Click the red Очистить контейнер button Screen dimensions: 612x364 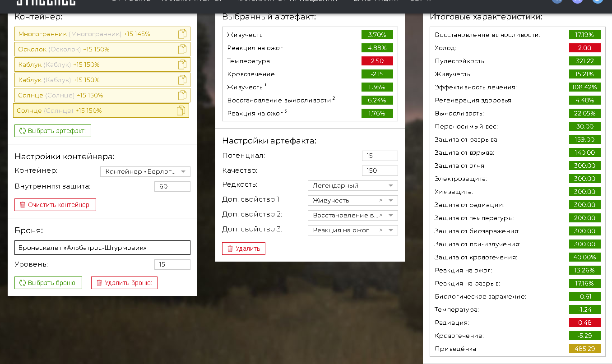[55, 205]
